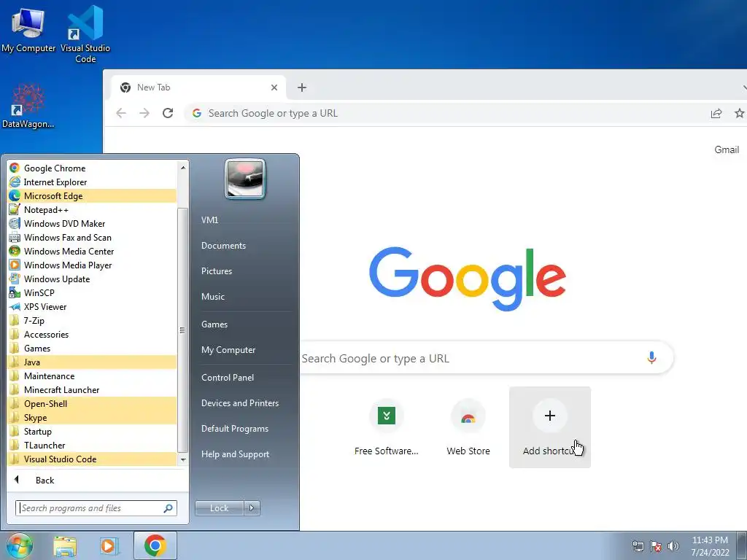Launch Windows Media Player from the start menu
The width and height of the screenshot is (747, 560).
tap(92, 265)
